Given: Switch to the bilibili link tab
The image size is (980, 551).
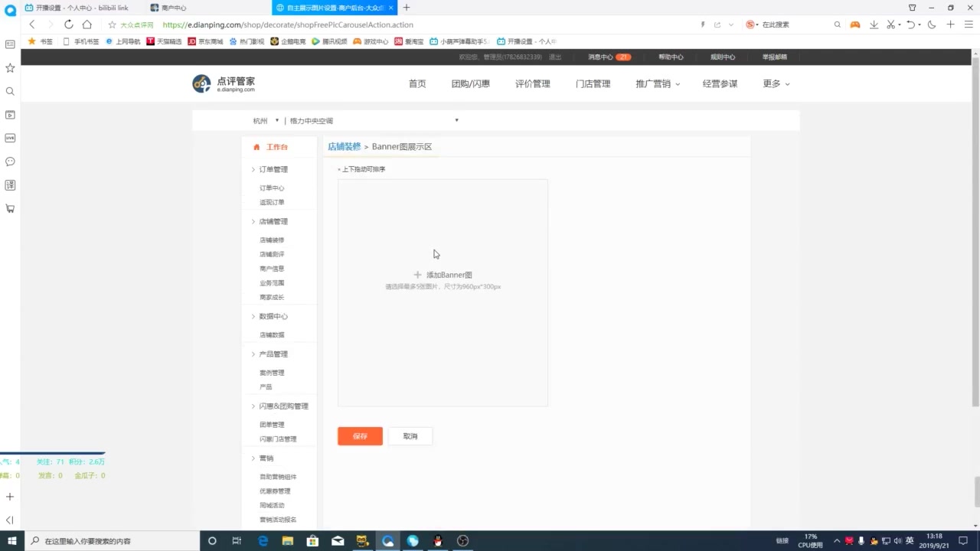Looking at the screenshot, I should (x=80, y=8).
